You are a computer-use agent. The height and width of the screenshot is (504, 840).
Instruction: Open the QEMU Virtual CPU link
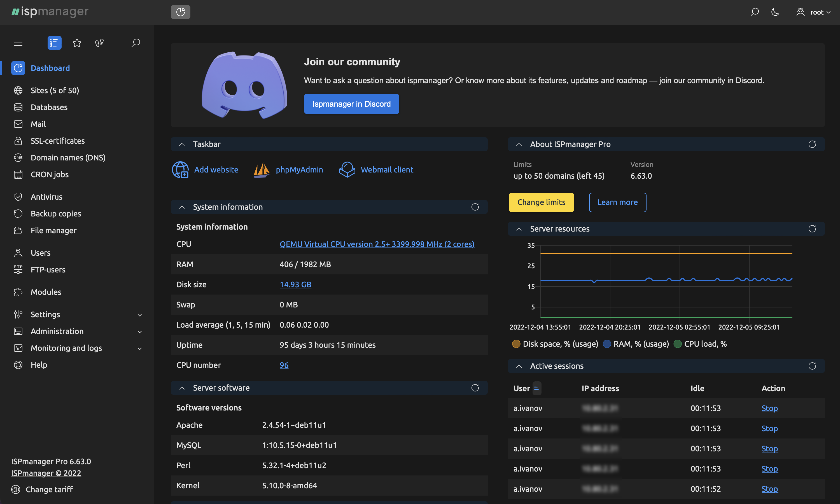pos(377,244)
